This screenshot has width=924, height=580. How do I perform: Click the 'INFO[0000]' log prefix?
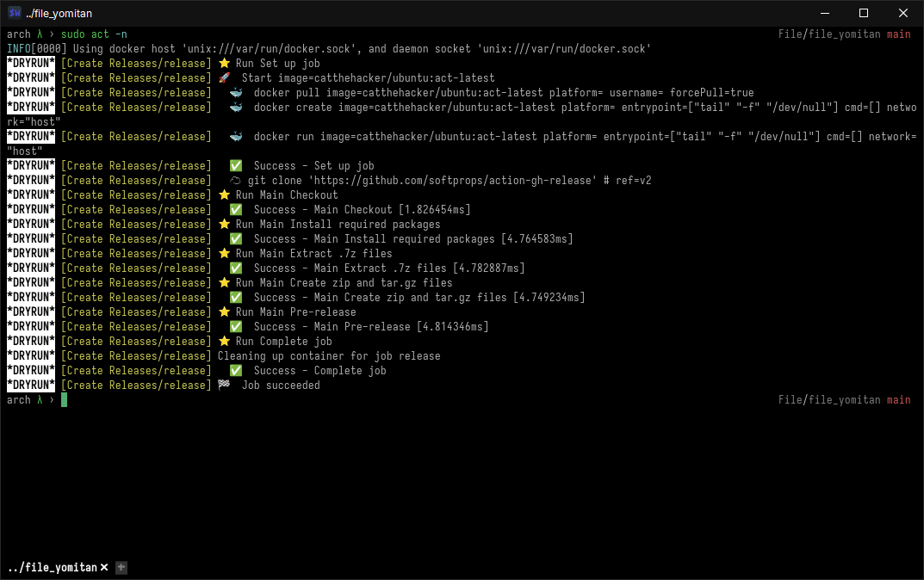point(36,49)
